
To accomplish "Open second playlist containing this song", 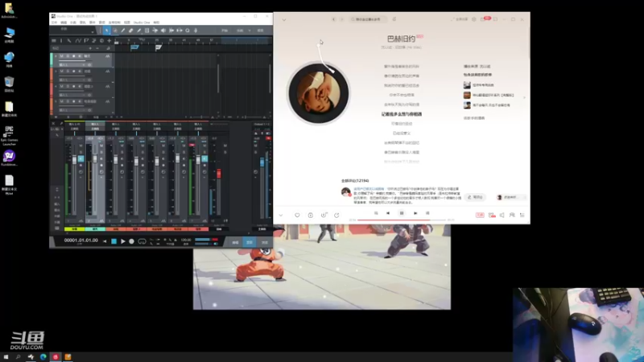I will coord(489,95).
